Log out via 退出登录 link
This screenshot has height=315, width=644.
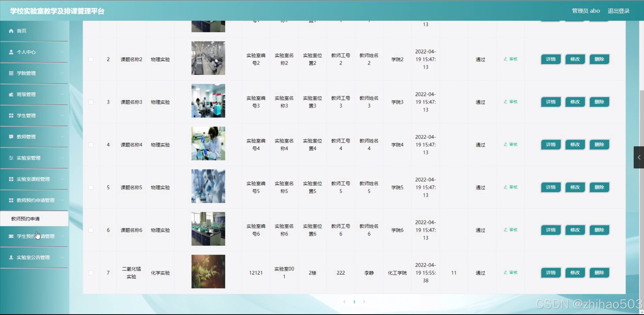click(618, 11)
